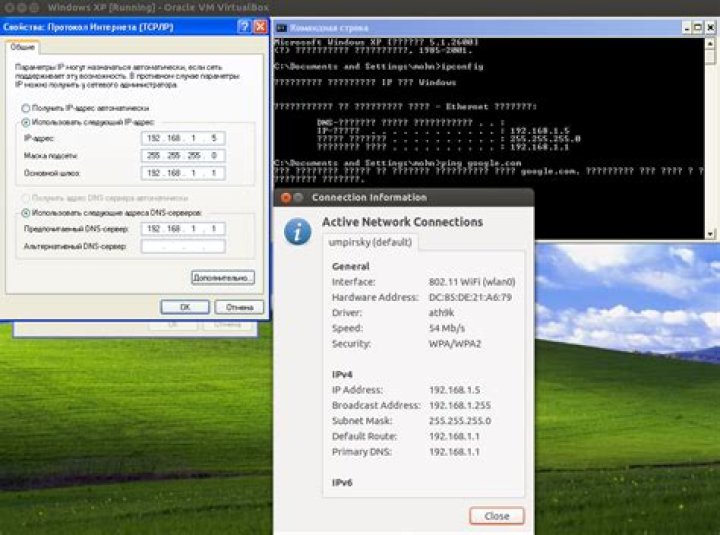Click the security value 'WPA/WPA2'
The height and width of the screenshot is (535, 720).
click(455, 344)
